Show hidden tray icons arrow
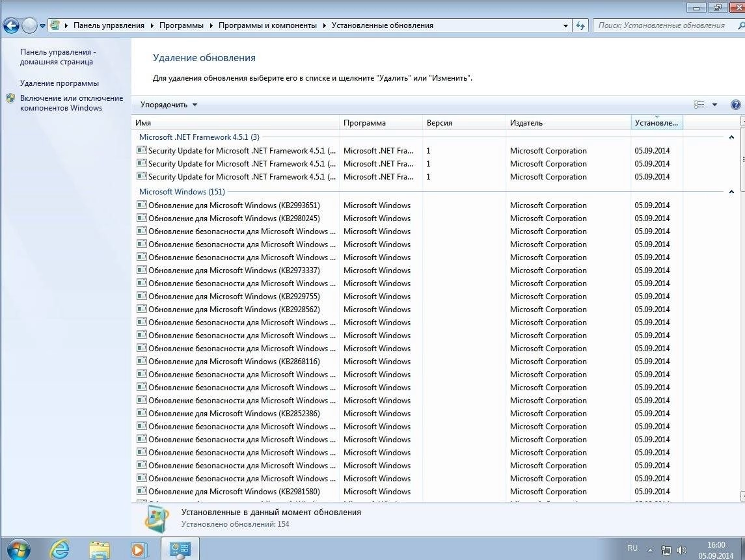This screenshot has width=745, height=560. click(x=650, y=550)
